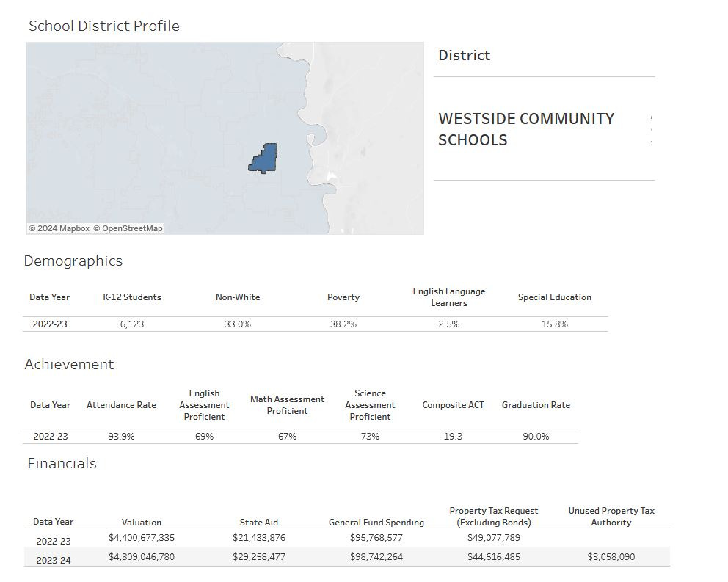Select the Non-White column header
The image size is (728, 582).
click(238, 297)
